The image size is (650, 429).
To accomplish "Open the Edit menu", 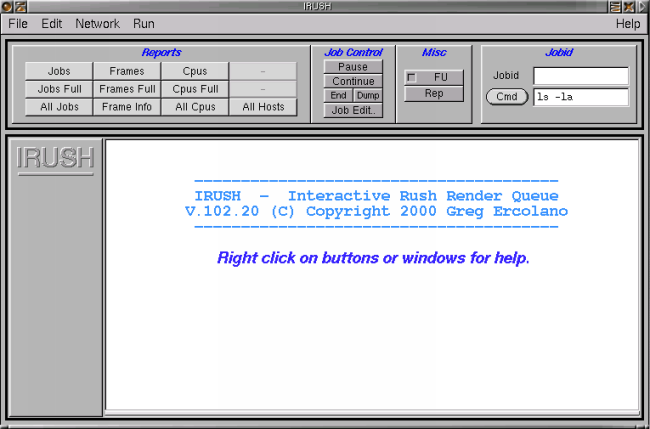I will click(x=52, y=23).
